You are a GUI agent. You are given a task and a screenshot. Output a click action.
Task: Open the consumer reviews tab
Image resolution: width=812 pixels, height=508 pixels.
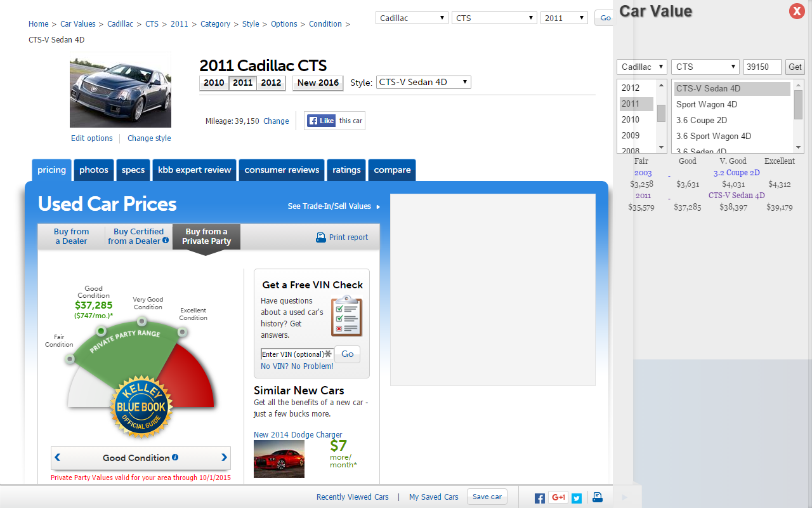[281, 170]
